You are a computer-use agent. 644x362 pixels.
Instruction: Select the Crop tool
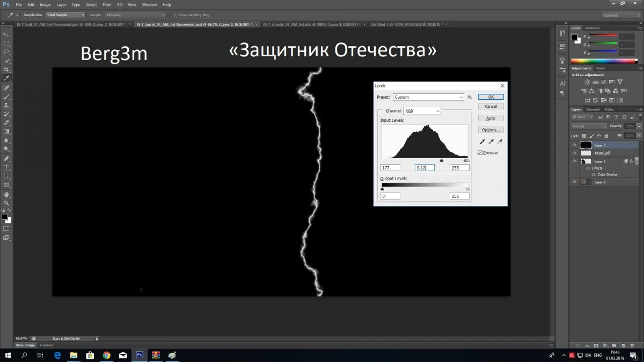6,70
